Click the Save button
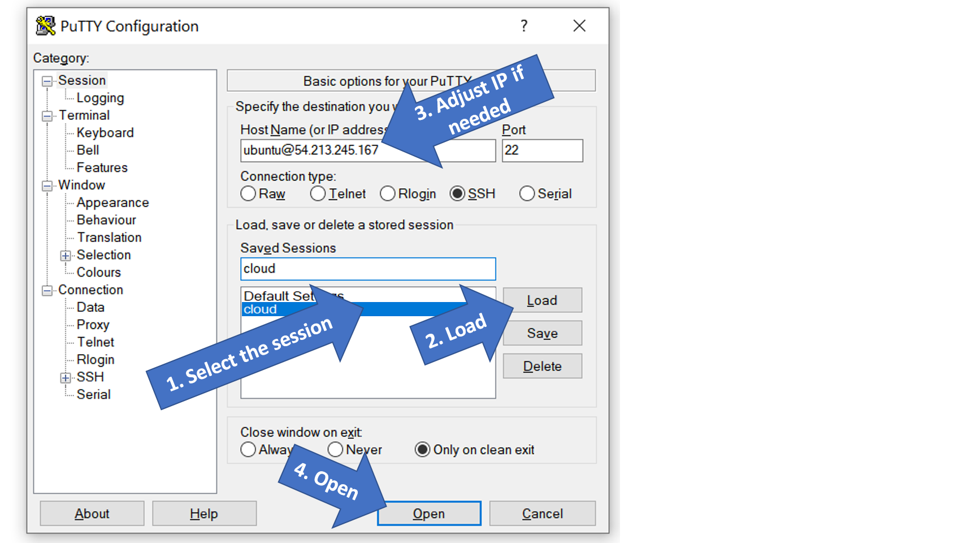Image resolution: width=980 pixels, height=543 pixels. (543, 333)
